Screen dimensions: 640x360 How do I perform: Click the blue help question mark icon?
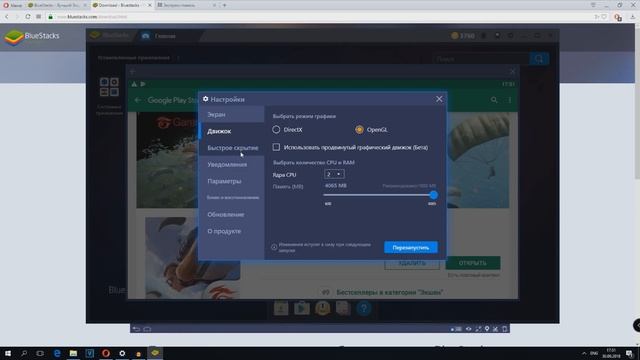[x=364, y=308]
